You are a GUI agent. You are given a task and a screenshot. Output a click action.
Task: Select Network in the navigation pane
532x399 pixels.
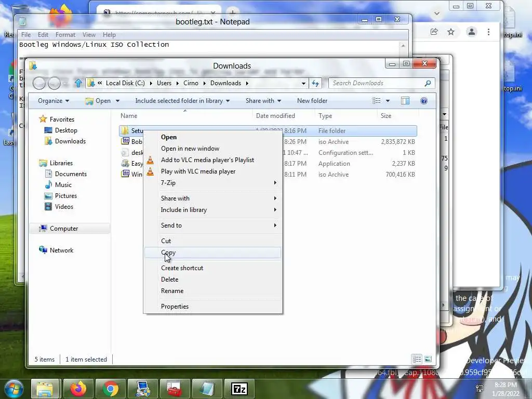click(x=61, y=250)
